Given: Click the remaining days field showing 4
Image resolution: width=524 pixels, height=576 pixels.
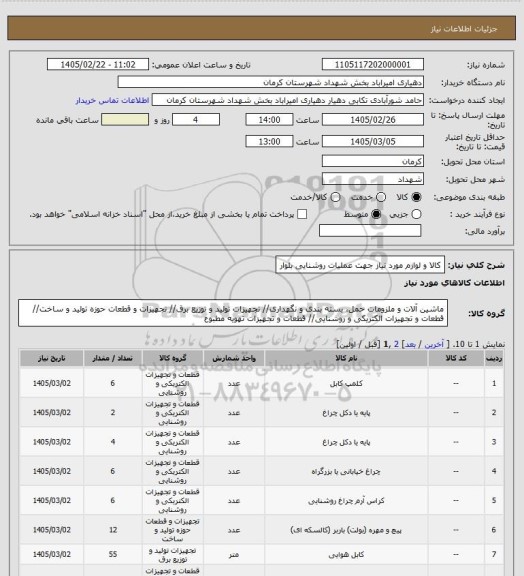Looking at the screenshot, I should click(196, 120).
